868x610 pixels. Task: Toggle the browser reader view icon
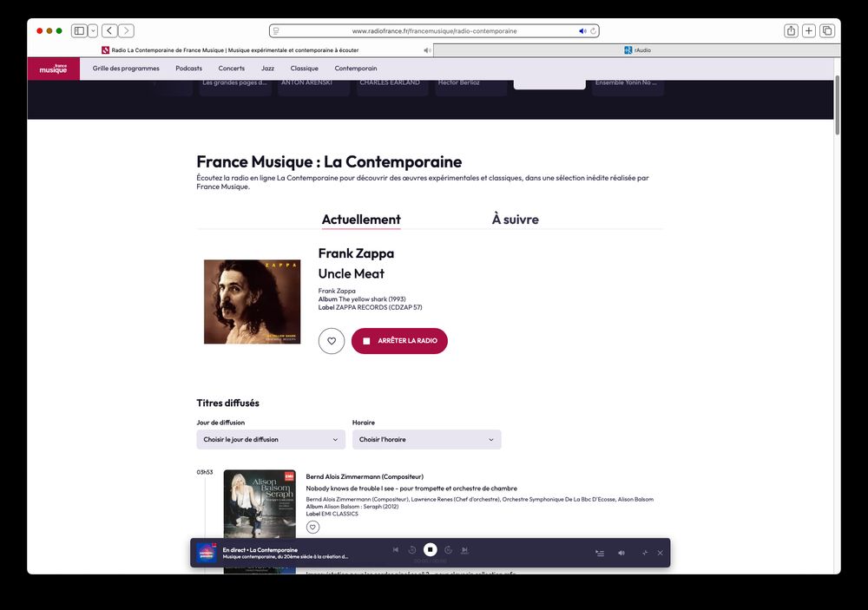pos(274,30)
